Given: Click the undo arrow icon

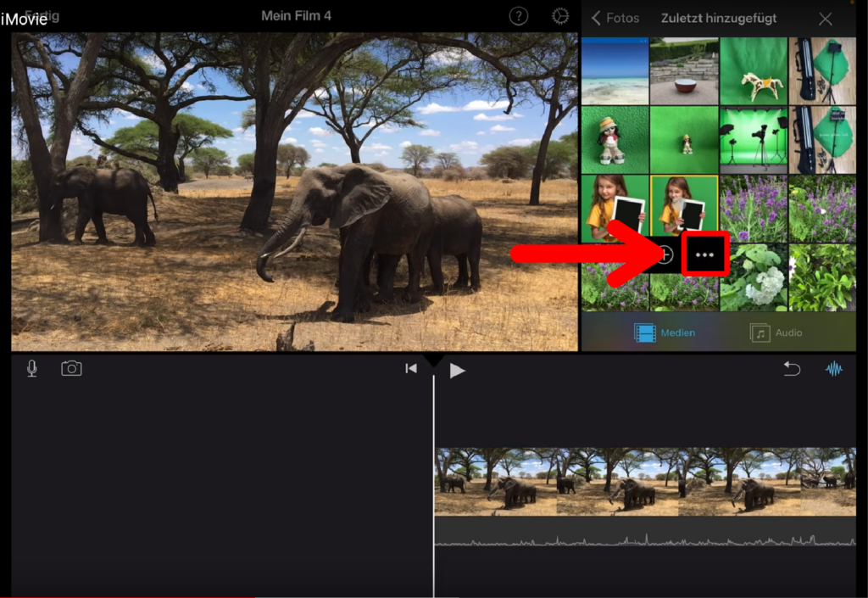Looking at the screenshot, I should 792,369.
